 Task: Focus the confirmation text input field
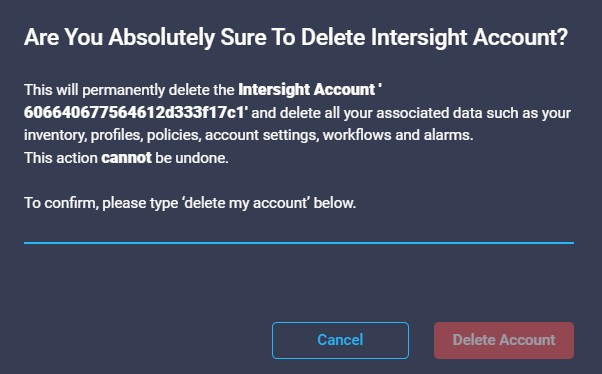[299, 230]
